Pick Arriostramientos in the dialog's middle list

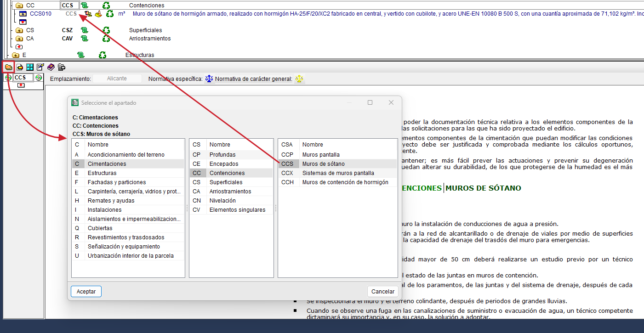(231, 192)
